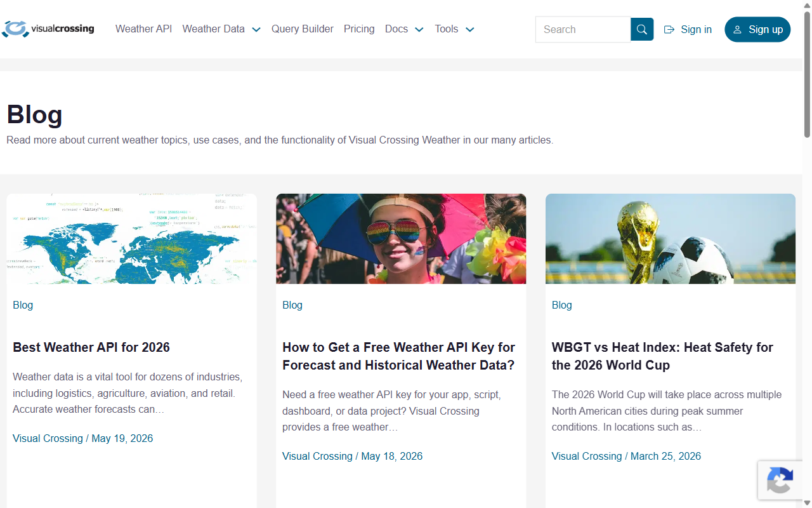812x508 pixels.
Task: Click the user icon in Sign up
Action: tap(737, 30)
